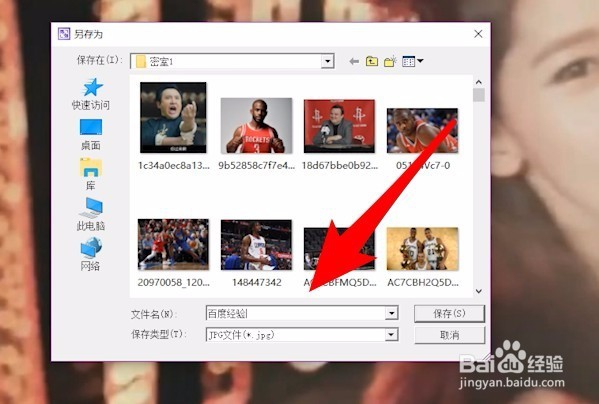Click the 取消 cancel button
The image size is (599, 404).
(450, 335)
